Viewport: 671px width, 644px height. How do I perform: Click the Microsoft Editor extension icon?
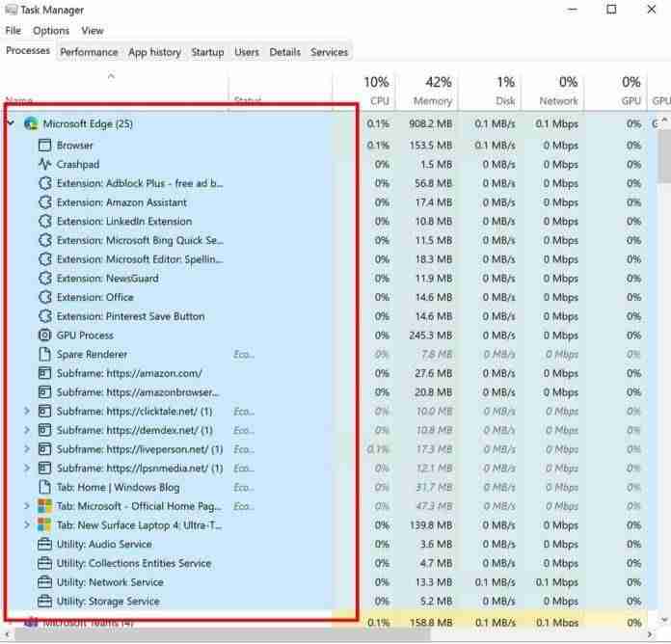(44, 259)
